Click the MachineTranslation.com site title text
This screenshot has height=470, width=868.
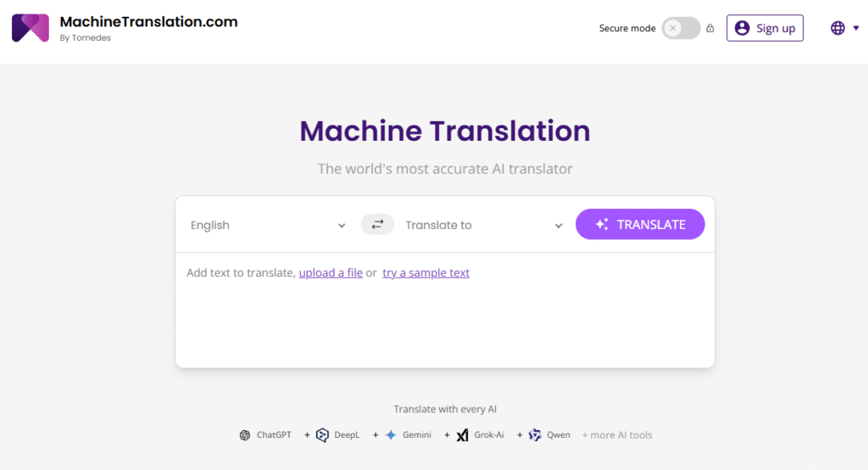(x=148, y=22)
